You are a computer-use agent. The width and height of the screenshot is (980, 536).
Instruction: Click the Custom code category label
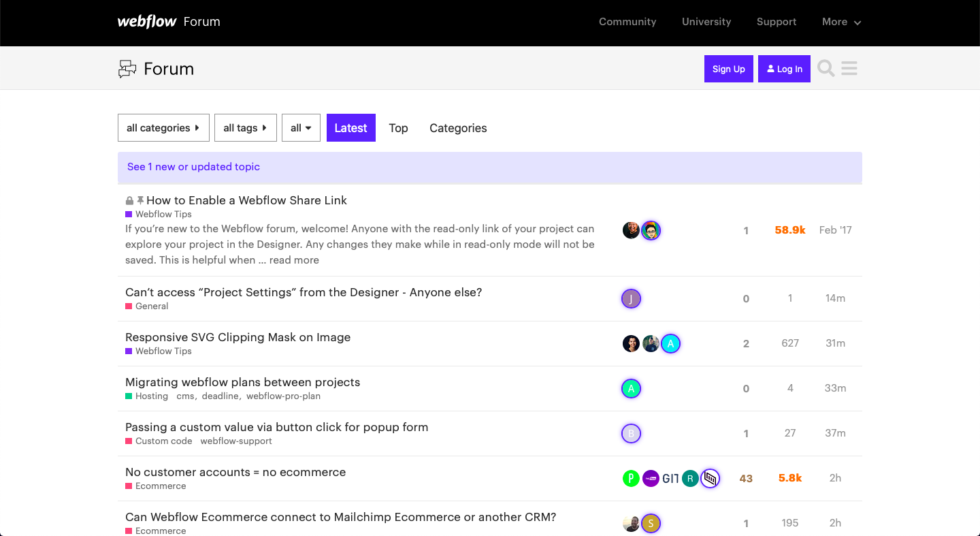(x=159, y=441)
